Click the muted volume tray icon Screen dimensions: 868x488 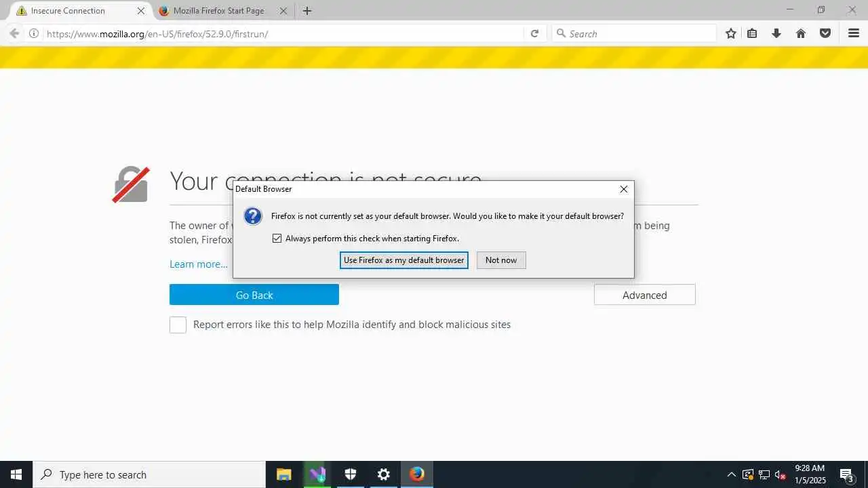(x=781, y=474)
